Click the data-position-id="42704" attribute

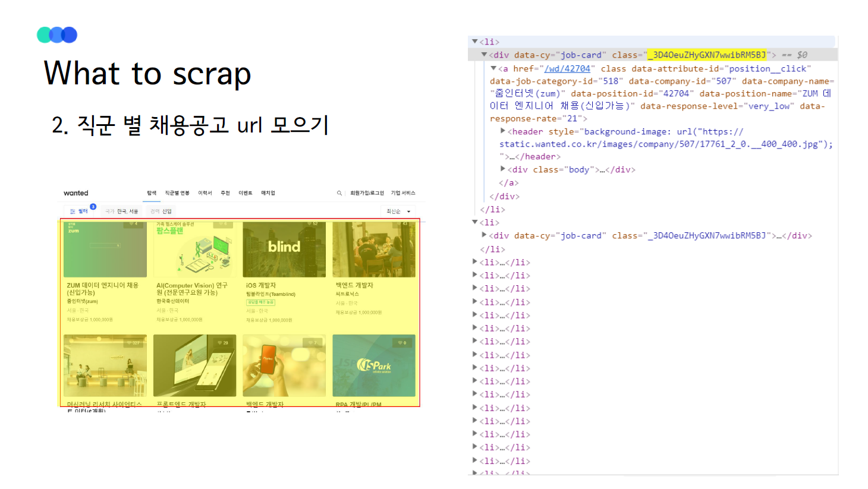click(x=633, y=94)
